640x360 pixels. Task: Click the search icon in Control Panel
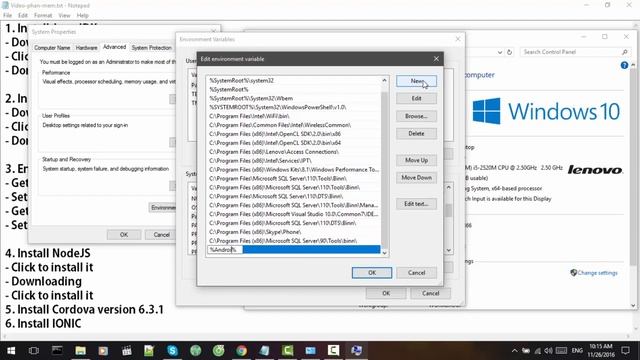(624, 52)
